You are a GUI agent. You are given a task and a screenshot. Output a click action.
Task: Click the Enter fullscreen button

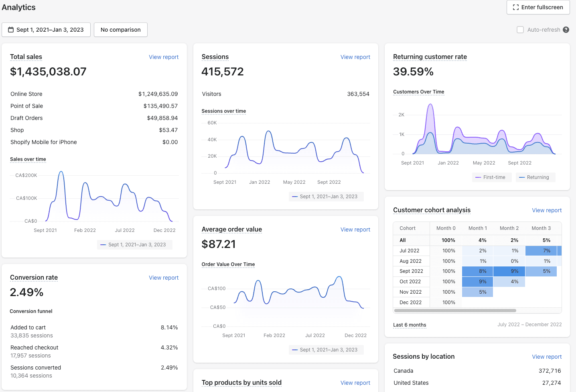(x=538, y=7)
